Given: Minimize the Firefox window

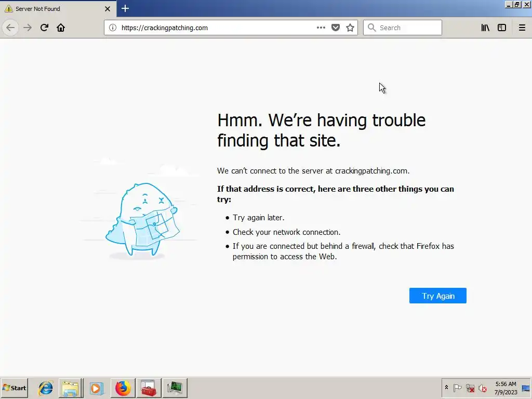Looking at the screenshot, I should pos(508,4).
